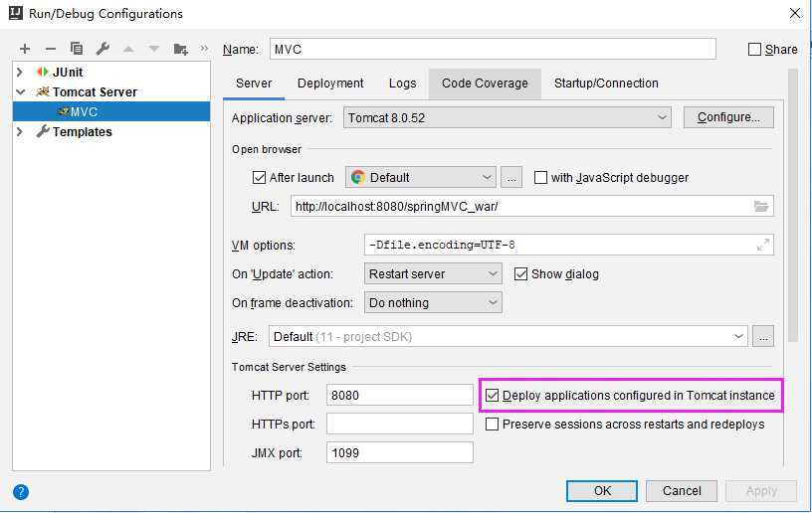Toggle Deploy applications configured in Tomcat instance
The height and width of the screenshot is (513, 812).
point(492,396)
